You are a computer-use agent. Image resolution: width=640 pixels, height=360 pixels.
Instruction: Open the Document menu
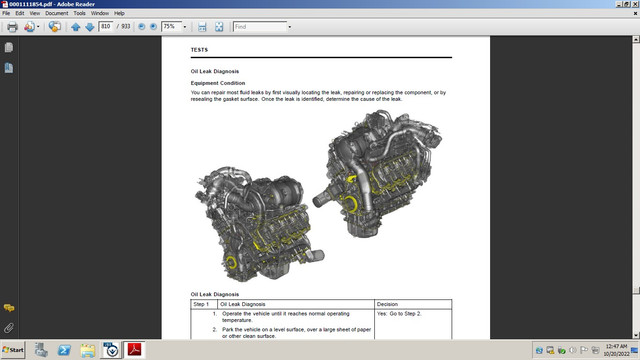[x=57, y=13]
